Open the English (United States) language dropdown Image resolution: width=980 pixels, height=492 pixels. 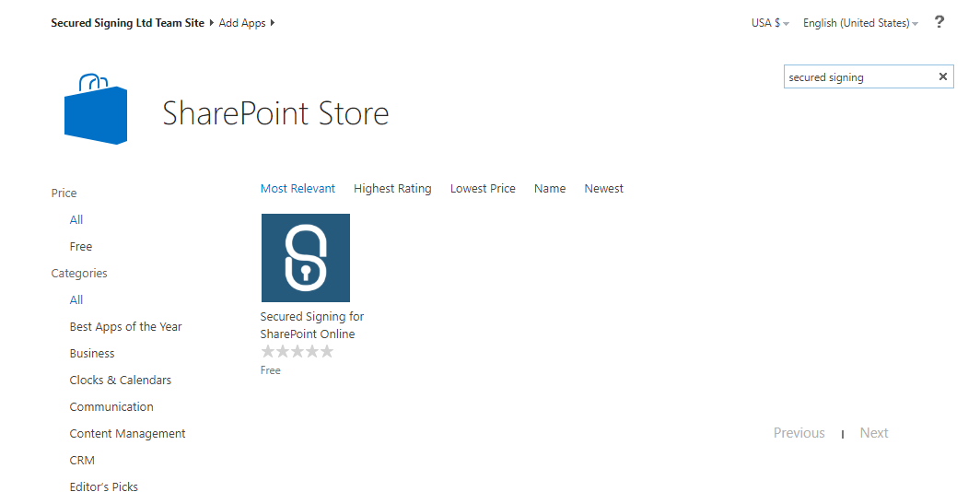click(x=859, y=23)
